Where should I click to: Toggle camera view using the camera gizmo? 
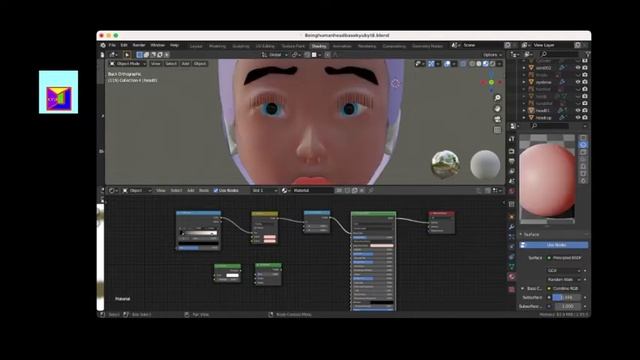tap(497, 119)
